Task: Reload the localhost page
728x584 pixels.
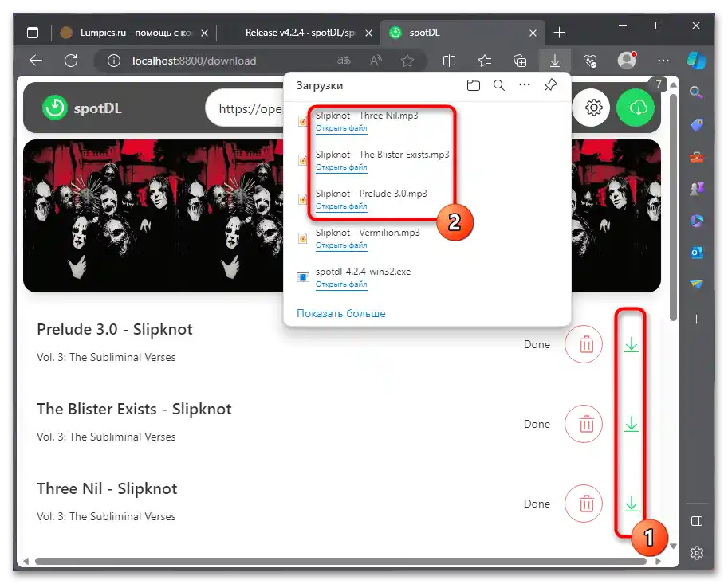Action: click(x=71, y=61)
